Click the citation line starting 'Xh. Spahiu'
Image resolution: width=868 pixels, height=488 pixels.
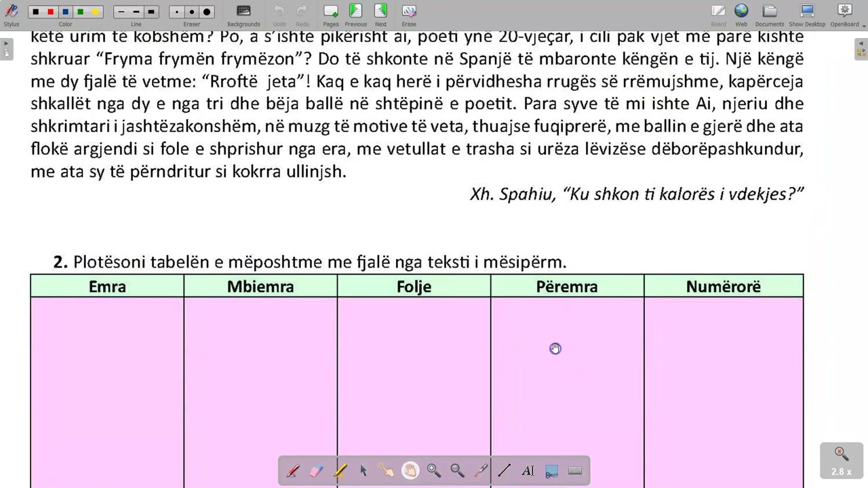(637, 195)
